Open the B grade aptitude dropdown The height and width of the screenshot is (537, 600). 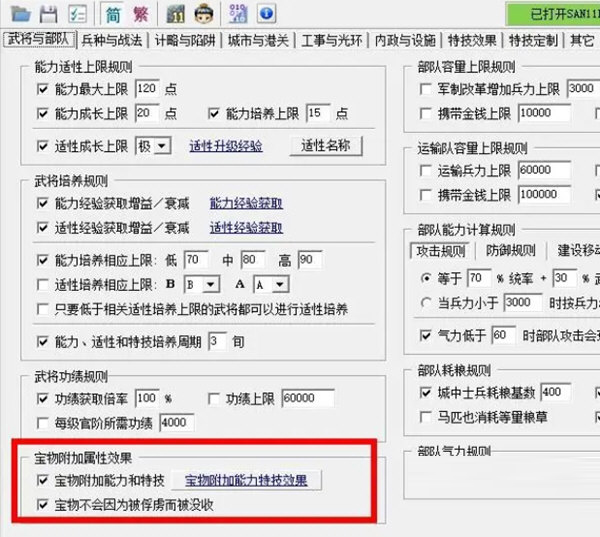point(211,285)
